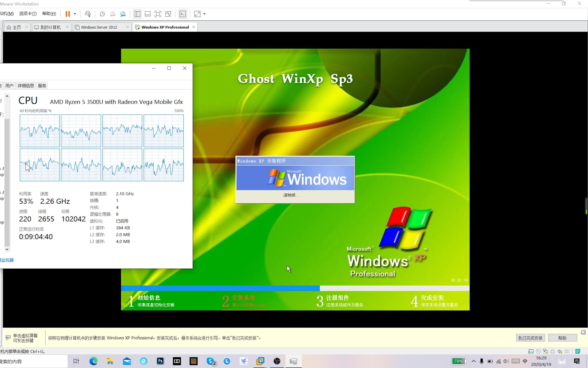Viewport: 588px width, 368px height.
Task: Open the 选项卡(T) menu
Action: [x=28, y=14]
